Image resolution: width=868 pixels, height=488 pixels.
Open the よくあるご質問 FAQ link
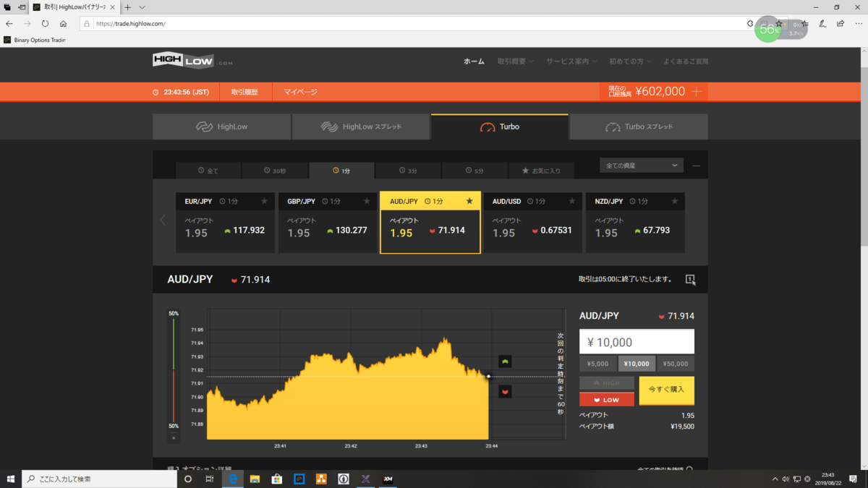(x=686, y=61)
